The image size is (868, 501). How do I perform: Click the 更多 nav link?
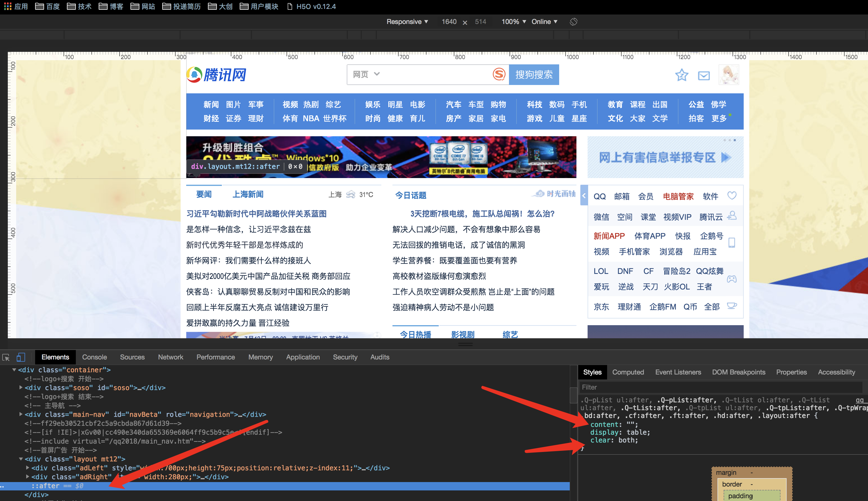tap(719, 118)
